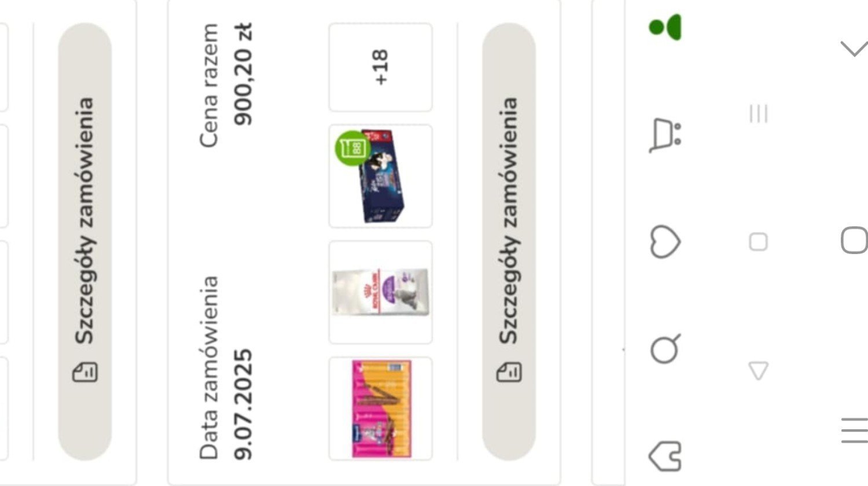
Task: Open the pink Vitakraft cat sticks thumbnail
Action: click(380, 408)
